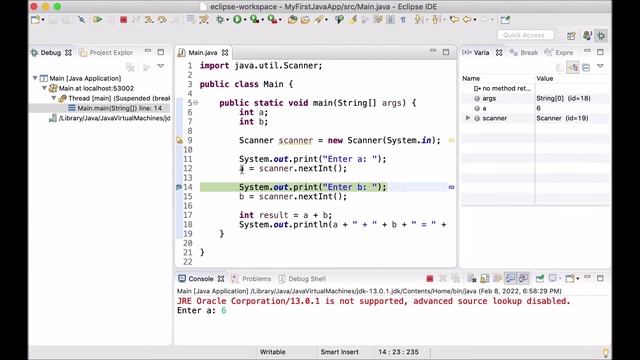Toggle Show Whitespace Characters pilcrow icon

pos(403,19)
